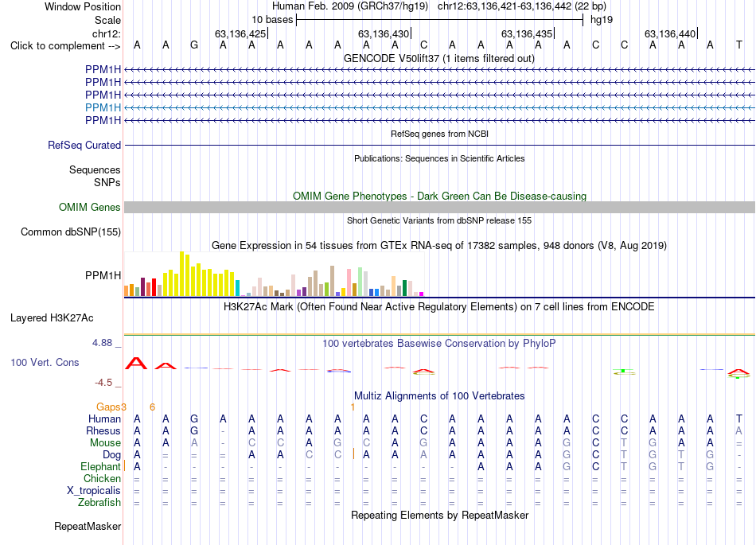Click the 'RefSeq genes from NCBI' title
The width and height of the screenshot is (756, 545).
439,134
